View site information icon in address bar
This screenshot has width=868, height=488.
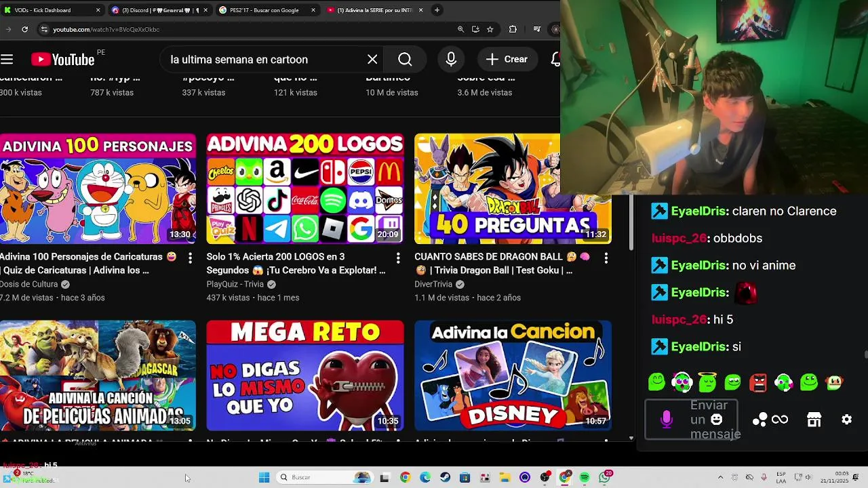(44, 29)
